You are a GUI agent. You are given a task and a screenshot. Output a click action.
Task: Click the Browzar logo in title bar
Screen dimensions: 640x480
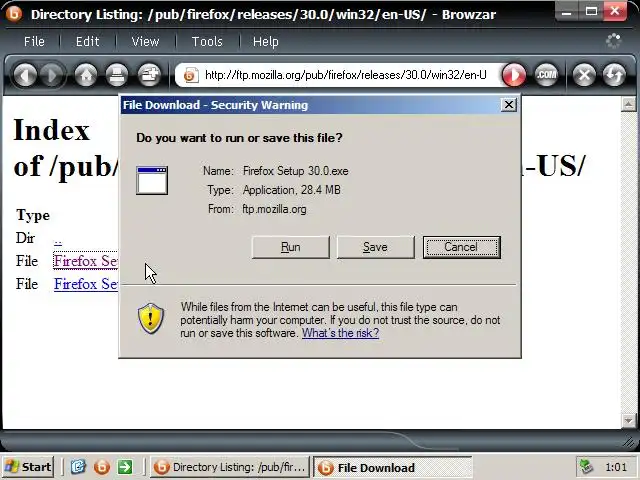click(14, 13)
